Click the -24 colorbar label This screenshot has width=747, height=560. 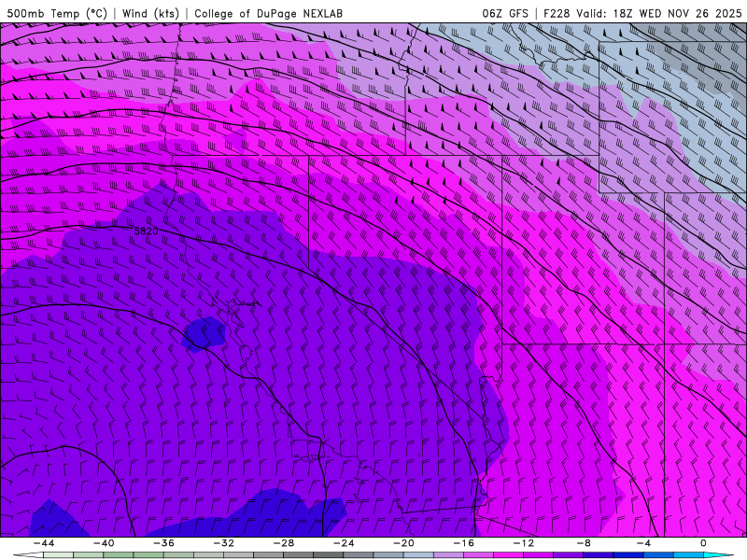click(344, 543)
